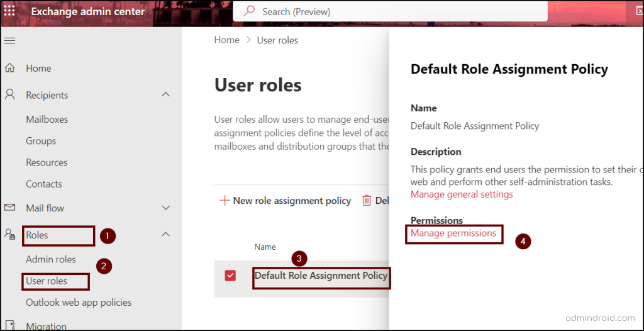The height and width of the screenshot is (331, 644).
Task: Click the Home breadcrumb link
Action: [226, 40]
